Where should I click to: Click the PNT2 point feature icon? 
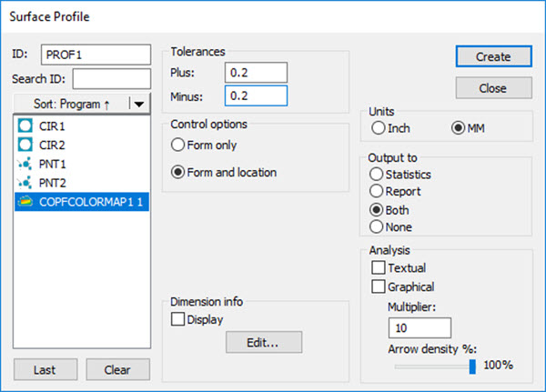point(25,183)
